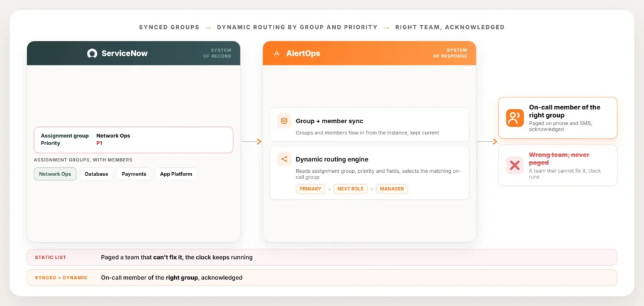
Task: Click 'On-call member of the right group' card title
Action: point(564,111)
